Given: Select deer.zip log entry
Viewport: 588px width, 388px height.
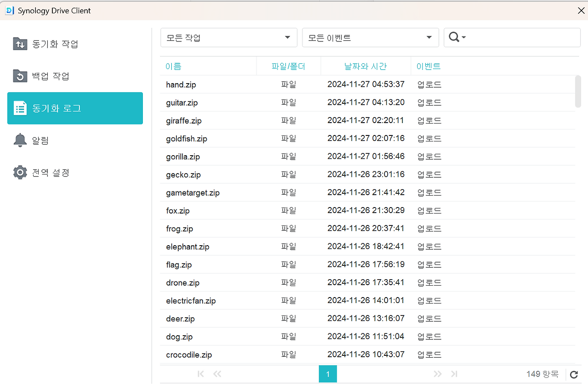Looking at the screenshot, I should coord(367,318).
